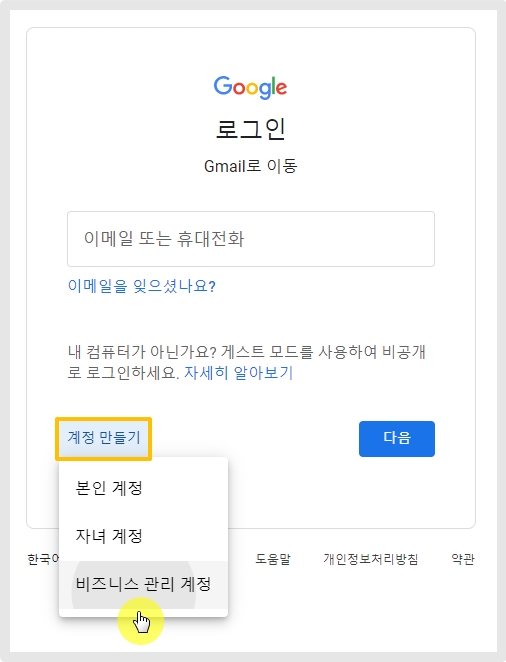Open the 한국어 language selector
The image size is (506, 662).
(x=43, y=559)
